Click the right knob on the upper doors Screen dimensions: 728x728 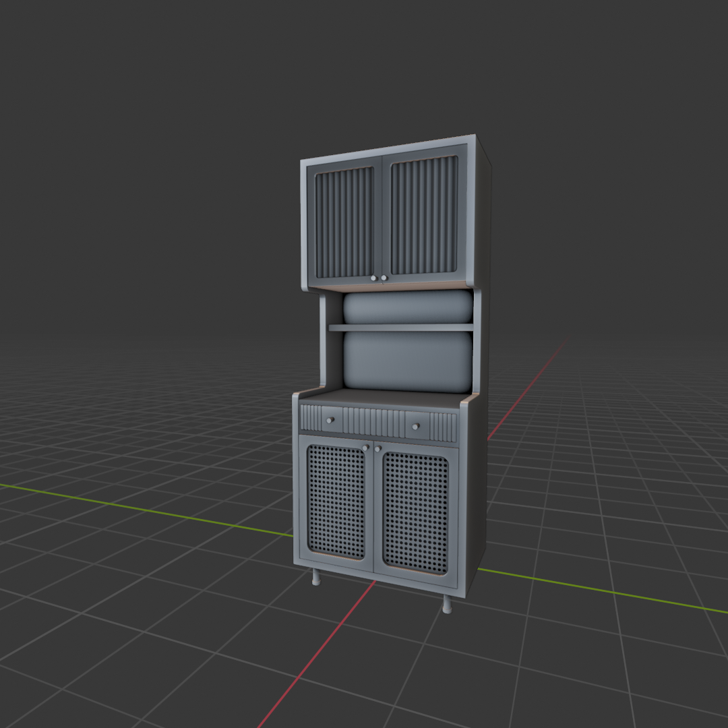coord(384,278)
